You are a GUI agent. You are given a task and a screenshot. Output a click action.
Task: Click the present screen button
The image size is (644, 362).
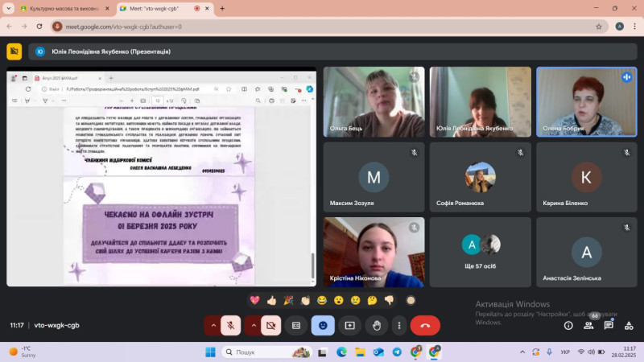pyautogui.click(x=349, y=325)
